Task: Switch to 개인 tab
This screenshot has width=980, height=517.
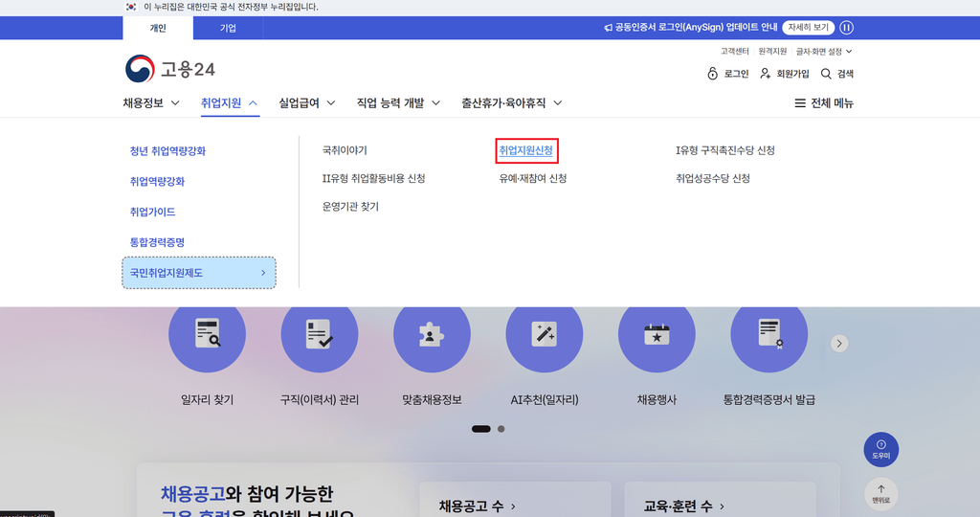Action: coord(158,28)
